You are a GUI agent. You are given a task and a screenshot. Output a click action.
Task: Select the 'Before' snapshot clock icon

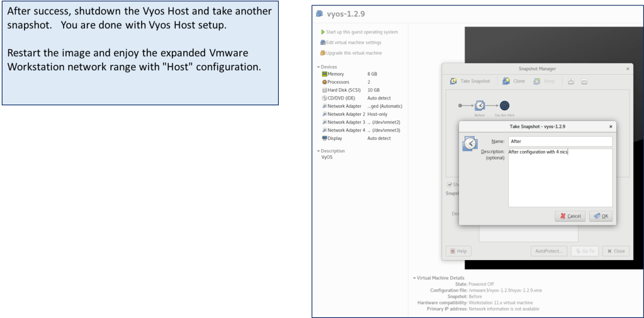[x=480, y=106]
